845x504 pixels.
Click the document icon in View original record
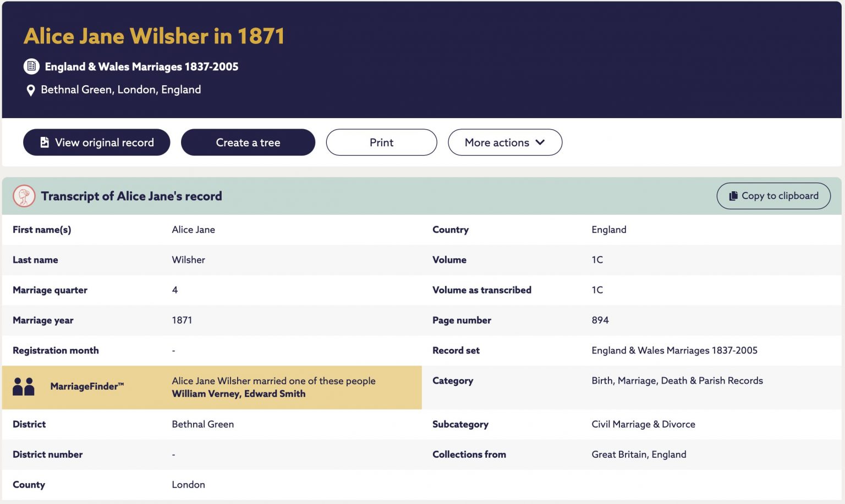click(x=45, y=142)
